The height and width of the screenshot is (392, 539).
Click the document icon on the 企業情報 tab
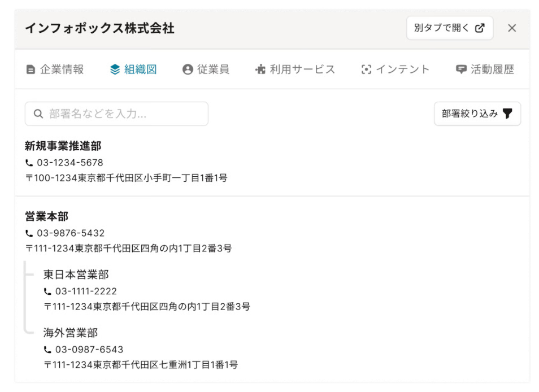pos(31,69)
